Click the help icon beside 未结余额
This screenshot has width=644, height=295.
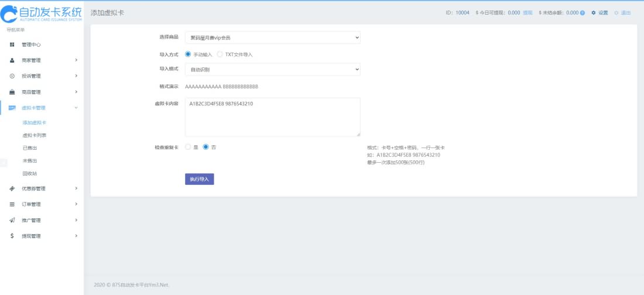coord(583,13)
